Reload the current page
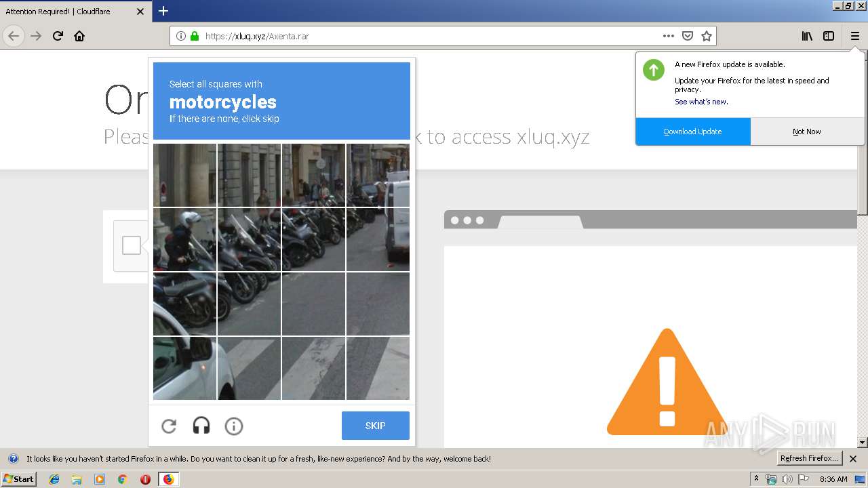868x488 pixels. point(58,36)
